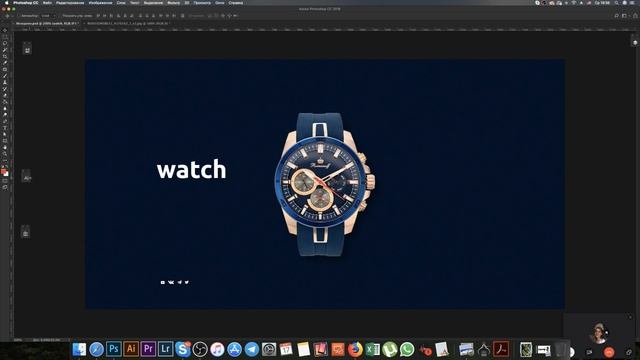Open Telegram from the Dock
This screenshot has height=360, width=640.
252,350
